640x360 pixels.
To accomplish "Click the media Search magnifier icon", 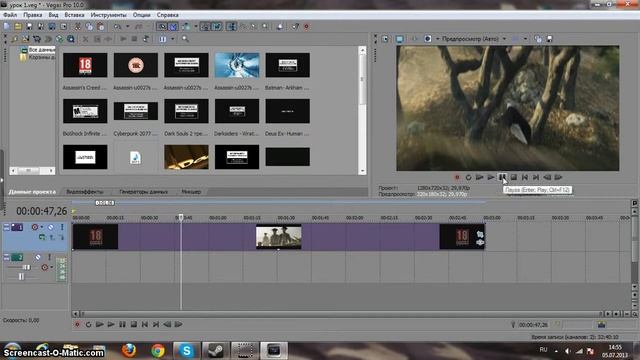I will click(x=186, y=39).
